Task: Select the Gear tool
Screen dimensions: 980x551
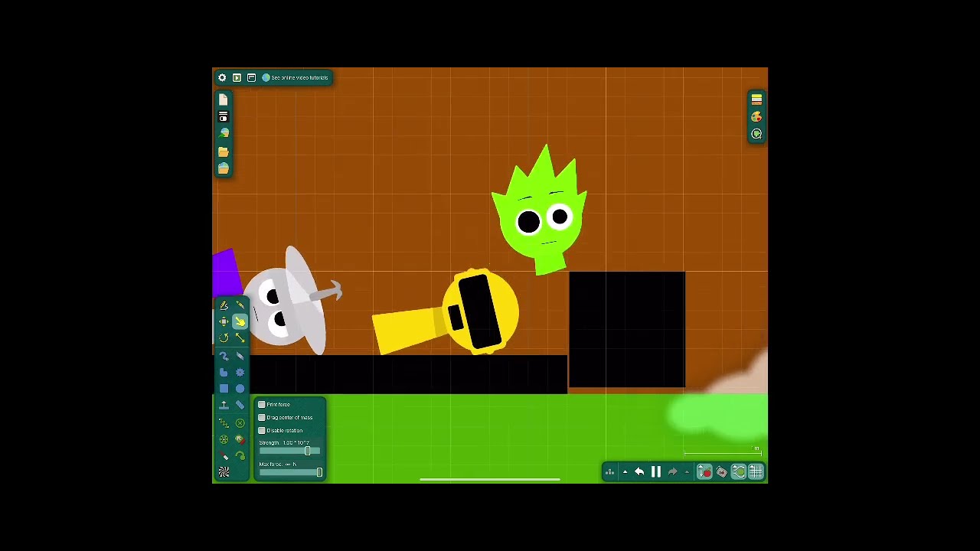Action: pos(240,372)
